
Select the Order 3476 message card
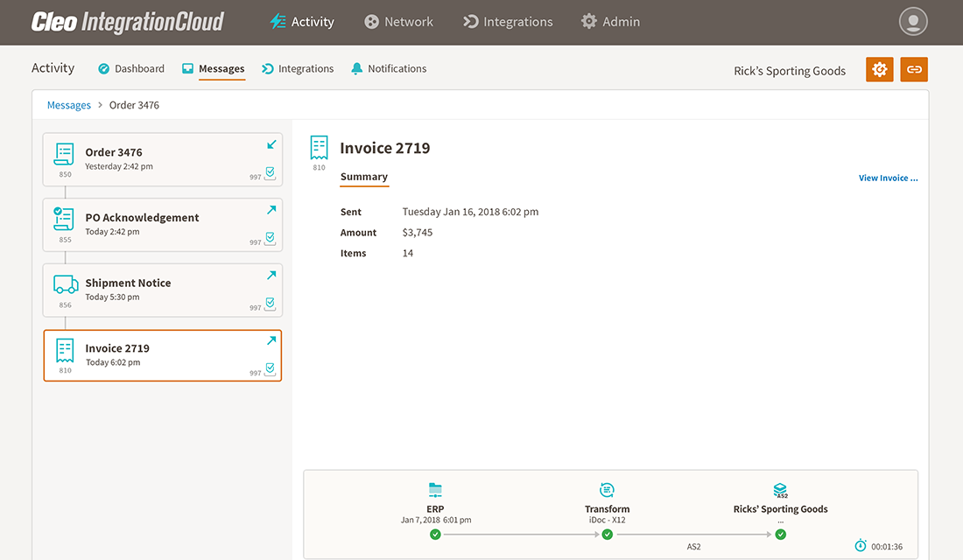tap(163, 159)
